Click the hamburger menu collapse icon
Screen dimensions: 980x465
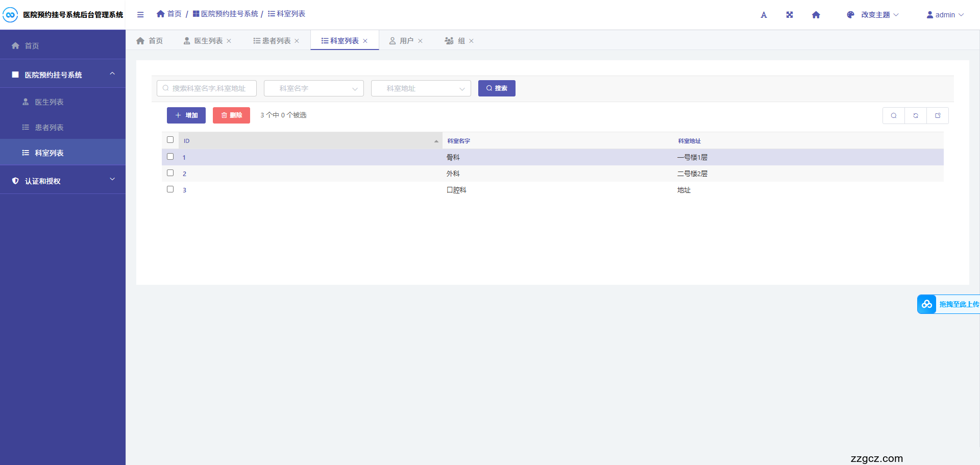tap(140, 15)
